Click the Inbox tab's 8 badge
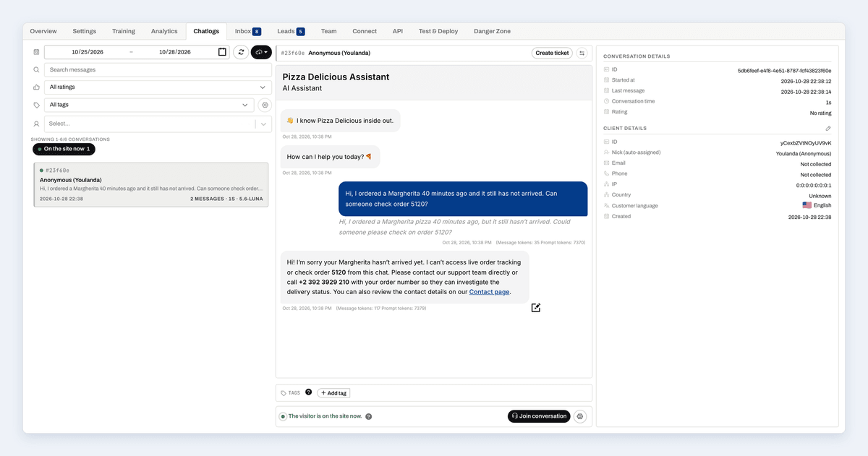The image size is (868, 456). pos(257,32)
